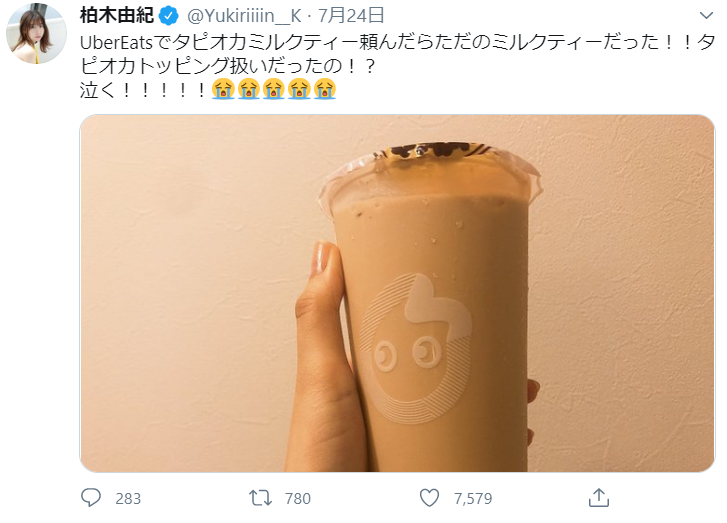Open the display name 柏木由紀

[117, 16]
